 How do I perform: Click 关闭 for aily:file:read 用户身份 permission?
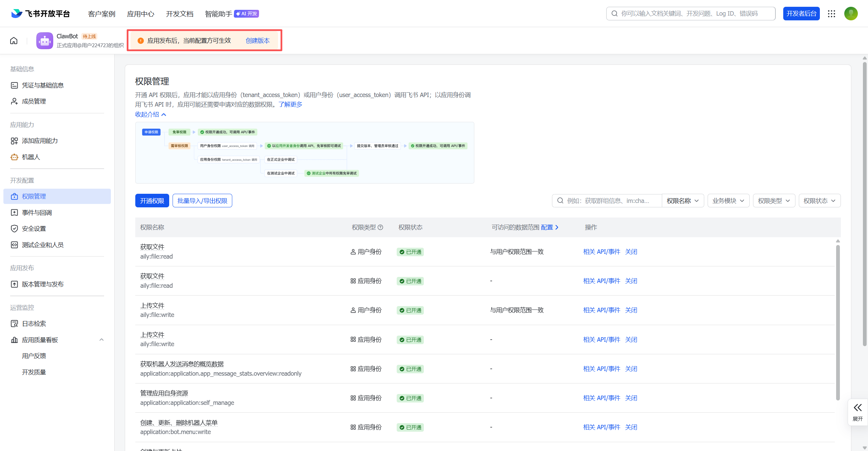tap(631, 252)
